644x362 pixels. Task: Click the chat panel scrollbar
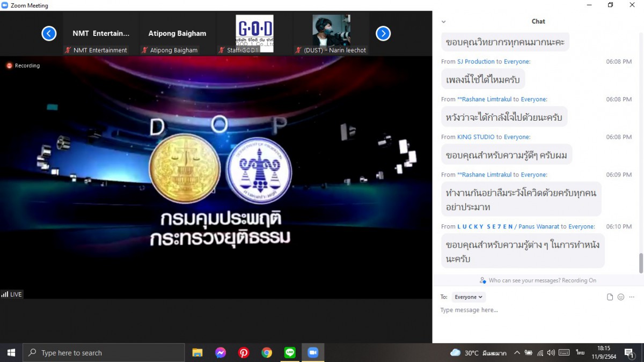tap(641, 263)
